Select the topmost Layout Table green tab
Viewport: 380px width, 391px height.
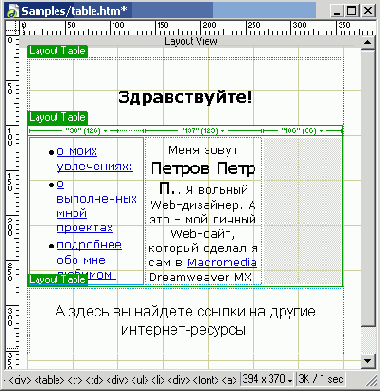(57, 51)
